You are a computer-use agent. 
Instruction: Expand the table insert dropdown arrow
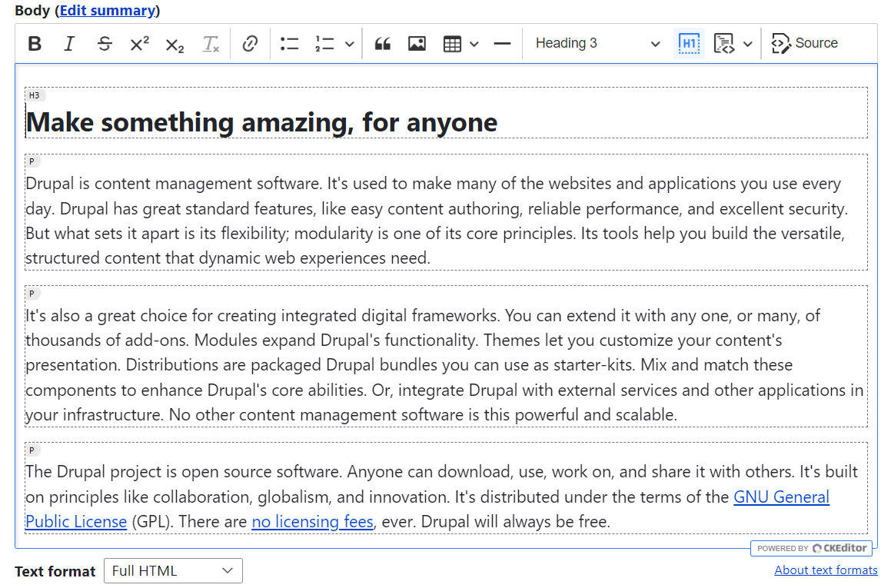[x=473, y=44]
